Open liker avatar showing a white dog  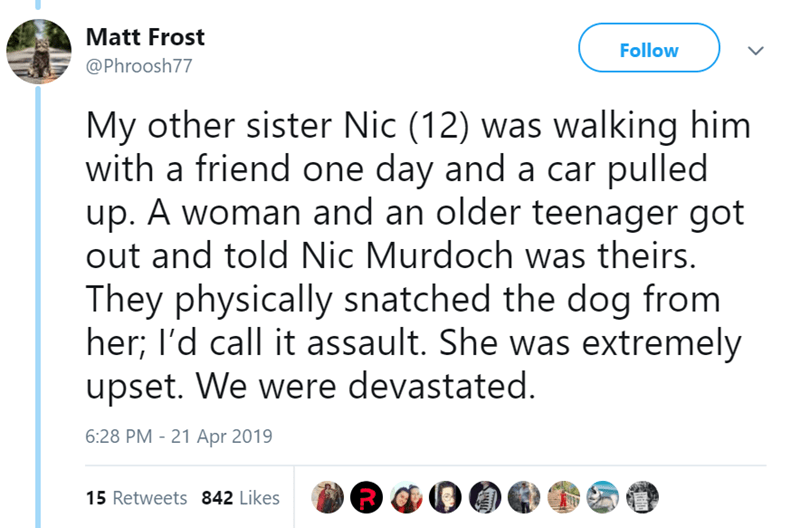pyautogui.click(x=604, y=497)
